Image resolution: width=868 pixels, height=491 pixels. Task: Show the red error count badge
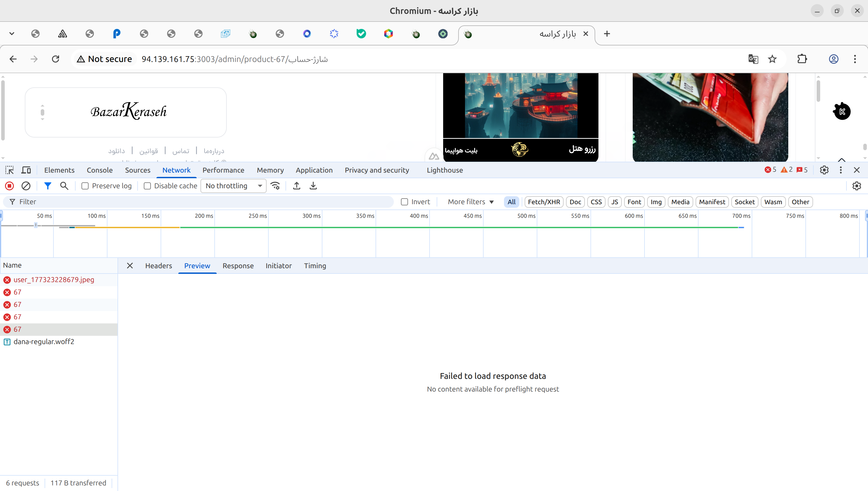coord(771,170)
